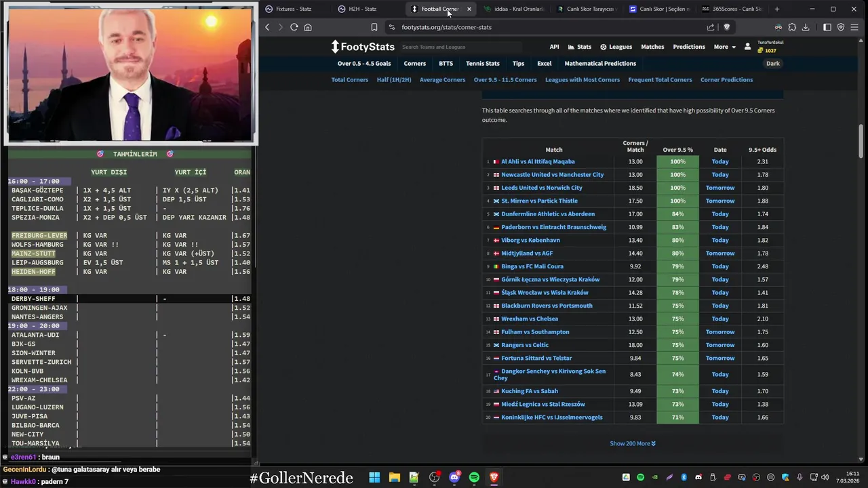The height and width of the screenshot is (488, 868).
Task: Open the browser hamburger menu
Action: [854, 27]
